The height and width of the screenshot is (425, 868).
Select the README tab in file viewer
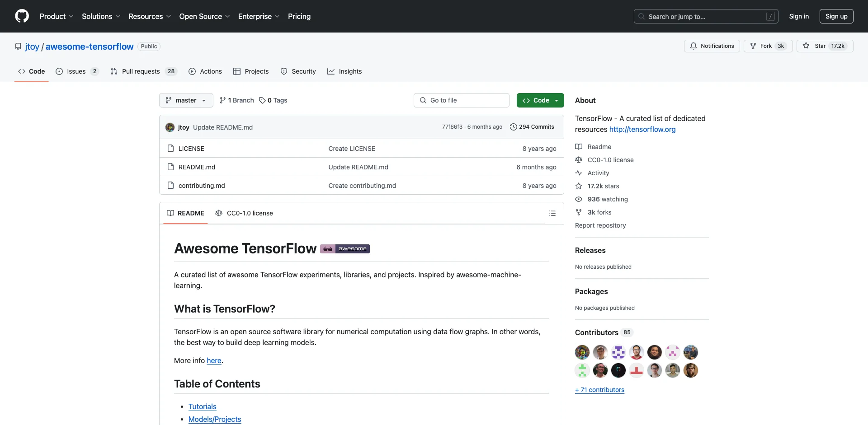[x=185, y=213]
